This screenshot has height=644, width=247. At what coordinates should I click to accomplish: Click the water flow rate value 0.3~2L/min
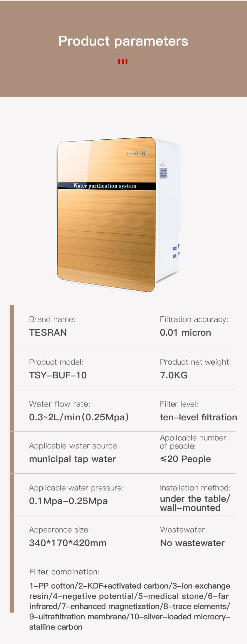79,417
